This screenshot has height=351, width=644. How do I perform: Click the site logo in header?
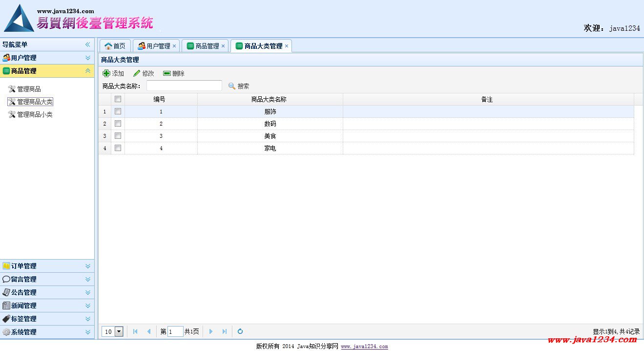click(79, 18)
